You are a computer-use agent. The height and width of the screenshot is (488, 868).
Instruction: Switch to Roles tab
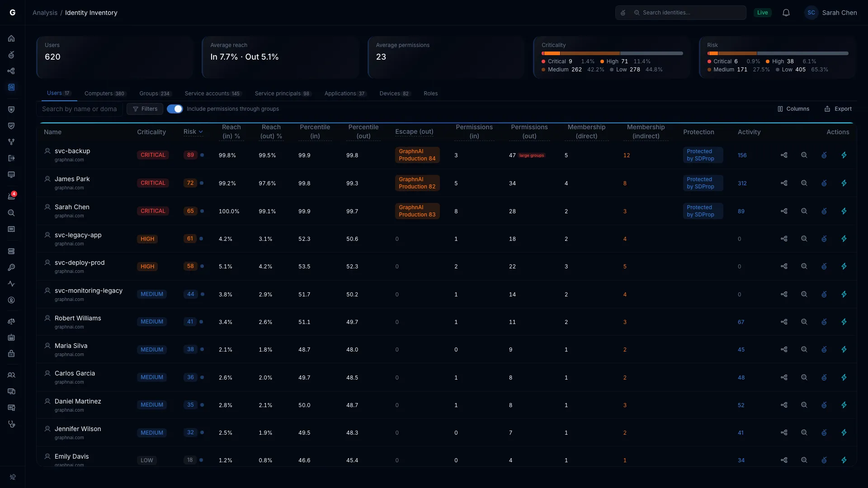pyautogui.click(x=430, y=94)
